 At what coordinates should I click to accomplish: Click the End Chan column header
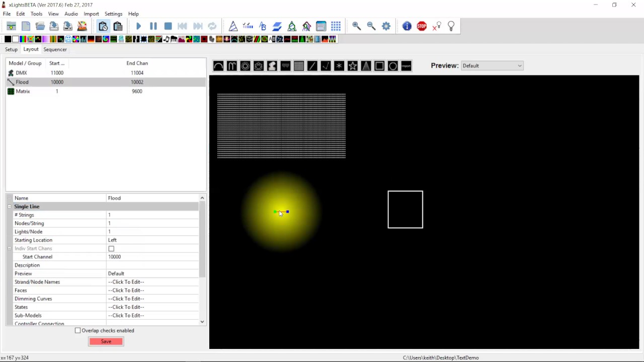(137, 63)
